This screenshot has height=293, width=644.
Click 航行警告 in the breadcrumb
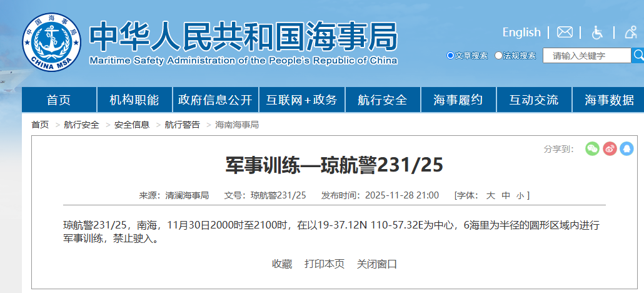[x=183, y=125]
